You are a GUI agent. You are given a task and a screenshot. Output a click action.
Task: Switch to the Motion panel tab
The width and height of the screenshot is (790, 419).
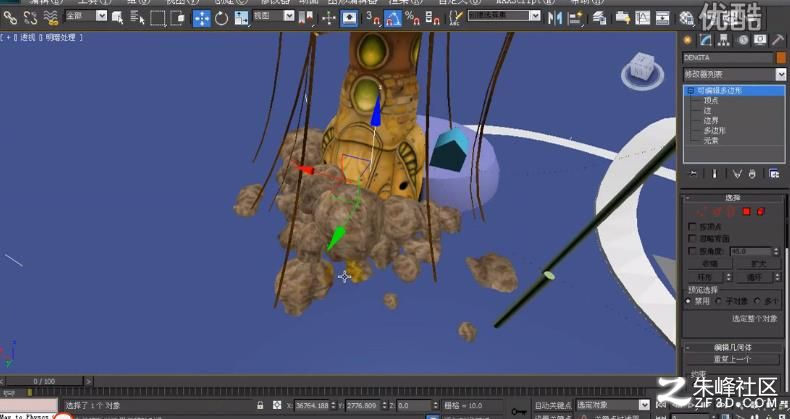tap(742, 40)
